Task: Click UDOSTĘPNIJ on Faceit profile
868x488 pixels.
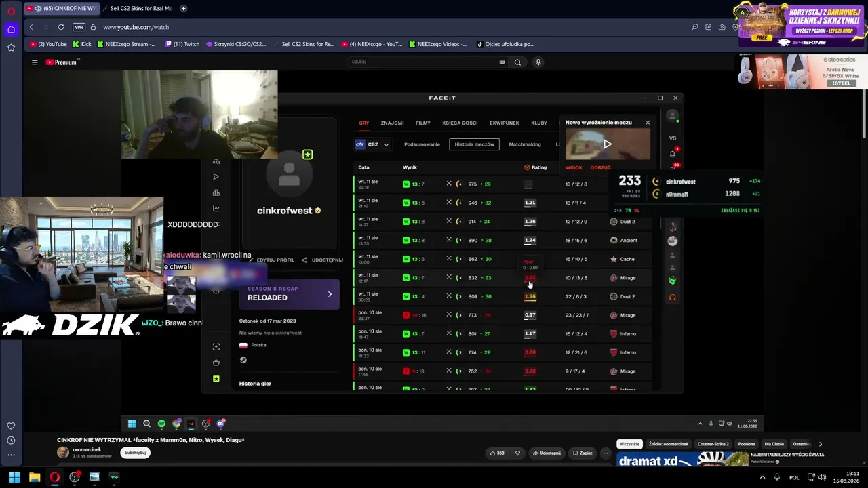Action: click(x=323, y=260)
